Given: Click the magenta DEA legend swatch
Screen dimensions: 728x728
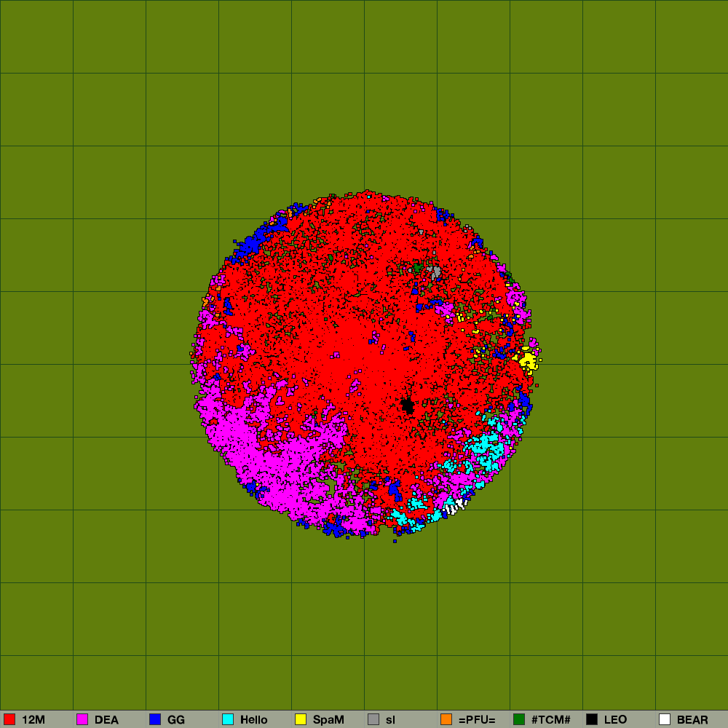Looking at the screenshot, I should 82,719.
